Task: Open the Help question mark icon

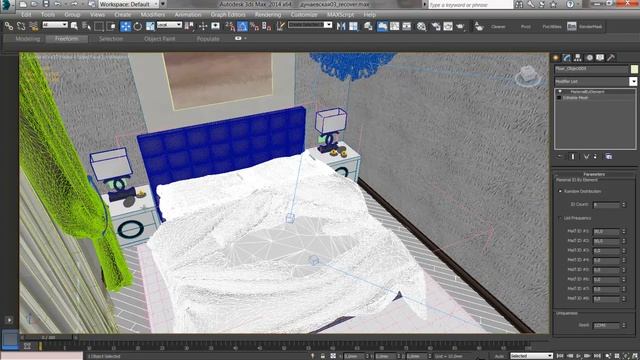Action: coord(570,4)
